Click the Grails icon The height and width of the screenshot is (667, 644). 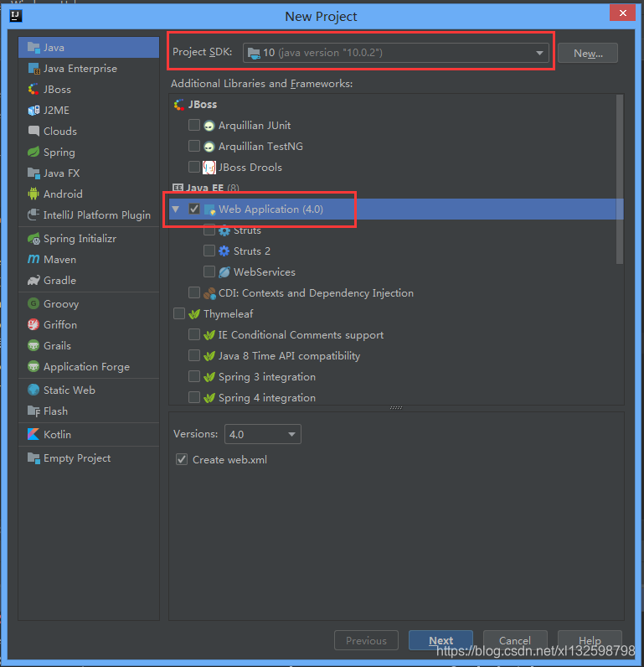pos(33,345)
